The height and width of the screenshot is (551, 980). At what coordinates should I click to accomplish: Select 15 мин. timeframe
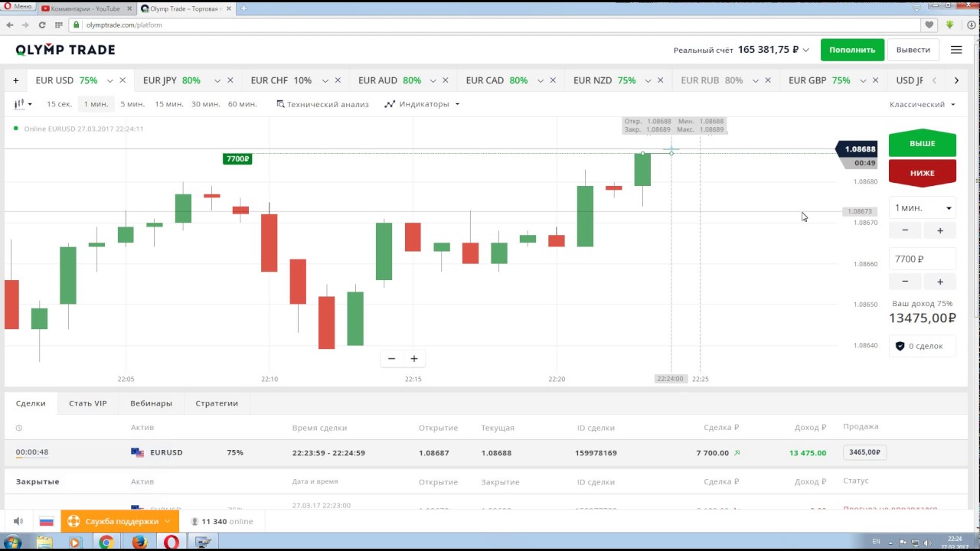tap(169, 104)
